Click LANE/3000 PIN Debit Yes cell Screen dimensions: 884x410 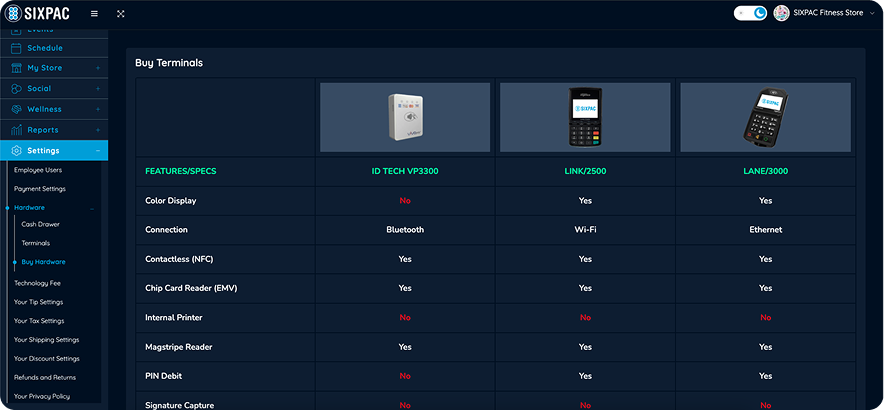click(766, 376)
